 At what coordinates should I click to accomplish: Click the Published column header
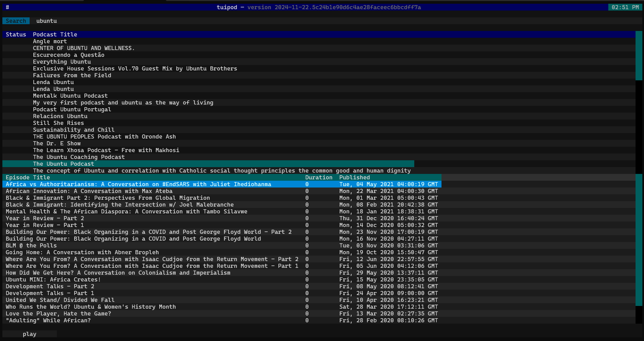[355, 177]
